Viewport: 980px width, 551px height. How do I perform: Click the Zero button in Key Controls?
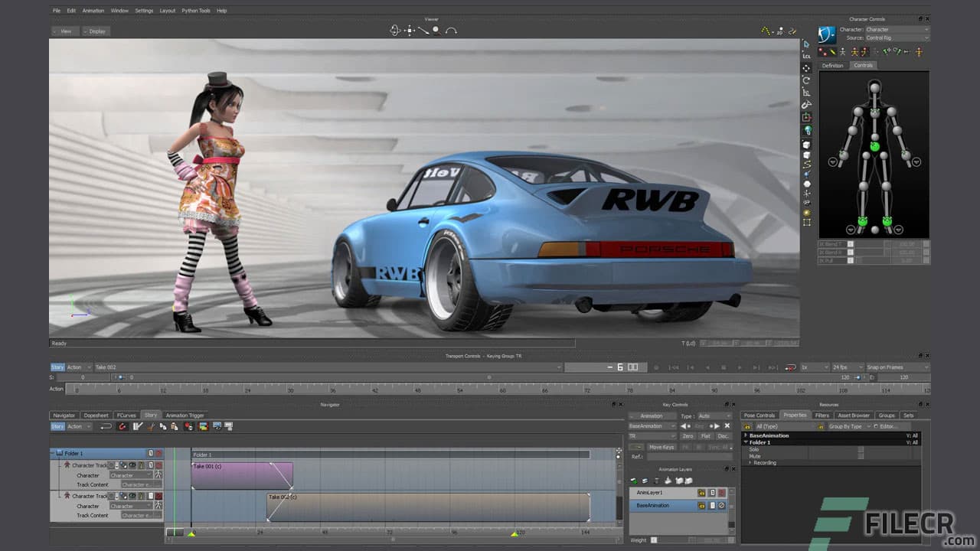pos(688,436)
